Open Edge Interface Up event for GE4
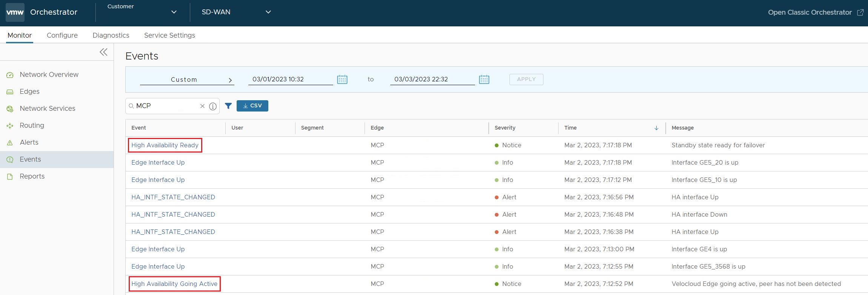The width and height of the screenshot is (868, 295). 158,249
